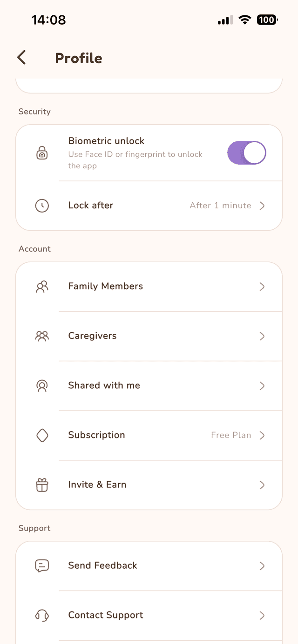Open Contact Support
The height and width of the screenshot is (644, 298).
106,615
